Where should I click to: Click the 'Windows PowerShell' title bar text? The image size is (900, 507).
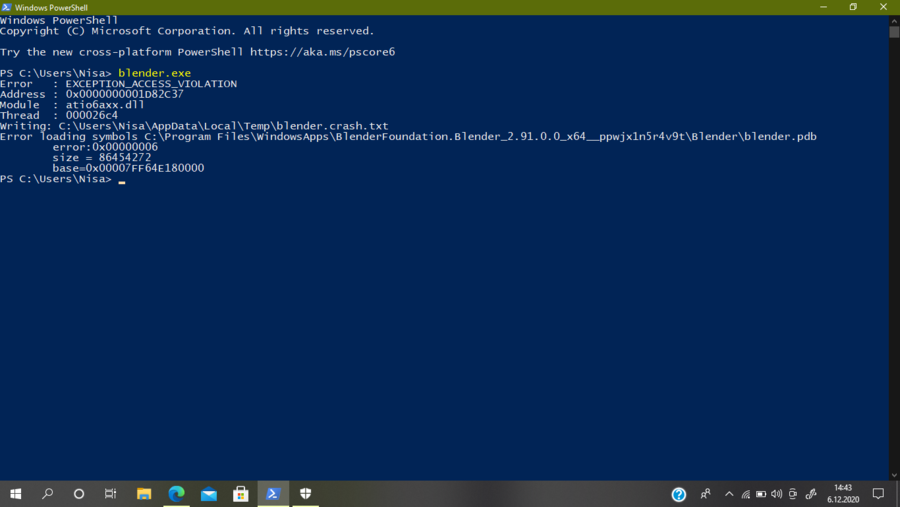point(51,7)
